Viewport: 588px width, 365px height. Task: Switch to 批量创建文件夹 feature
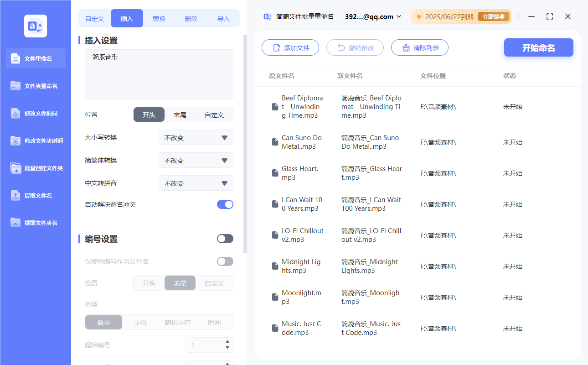click(35, 168)
